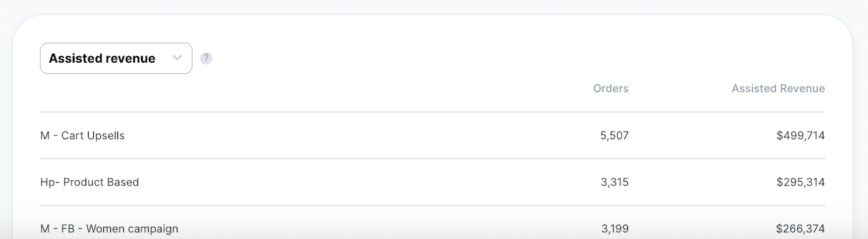The height and width of the screenshot is (239, 868).
Task: Select the M - Cart Upsells row
Action: pyautogui.click(x=433, y=135)
